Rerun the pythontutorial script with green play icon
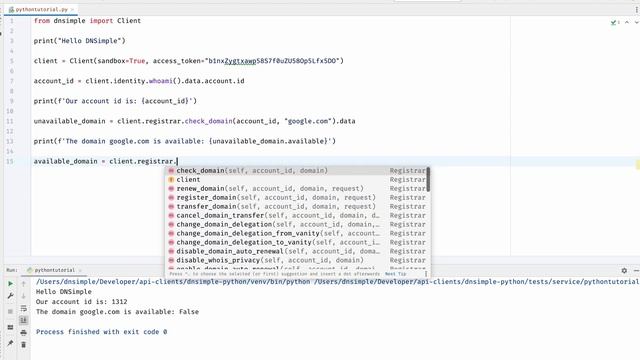This screenshot has width=640, height=360. pyautogui.click(x=11, y=283)
